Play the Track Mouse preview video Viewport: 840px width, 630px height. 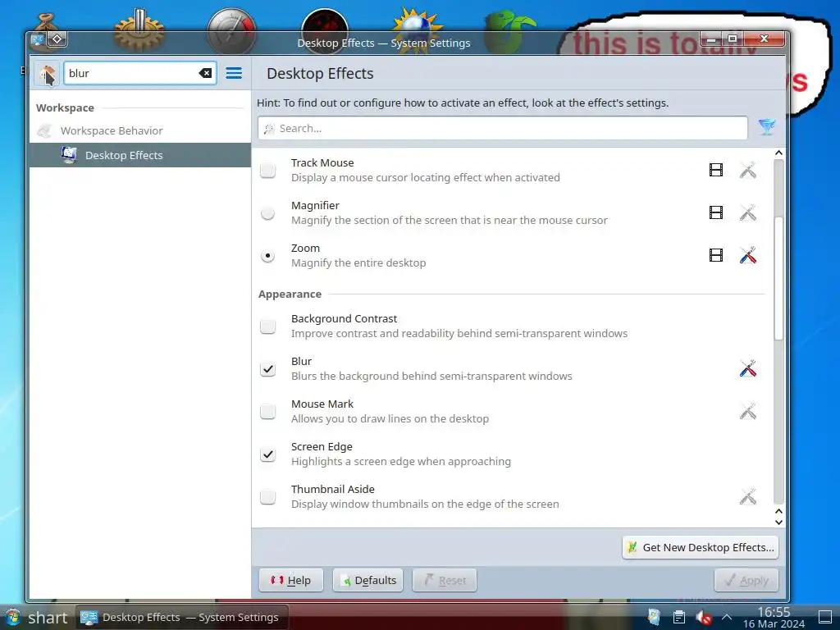pos(715,171)
